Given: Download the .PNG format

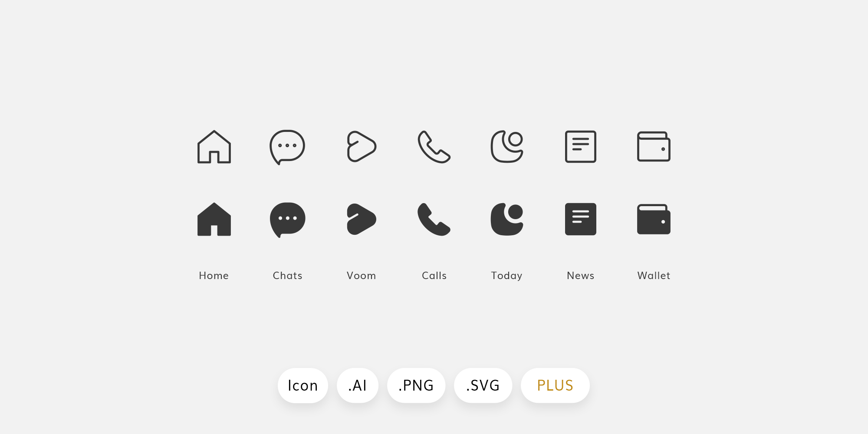Looking at the screenshot, I should pos(416,385).
